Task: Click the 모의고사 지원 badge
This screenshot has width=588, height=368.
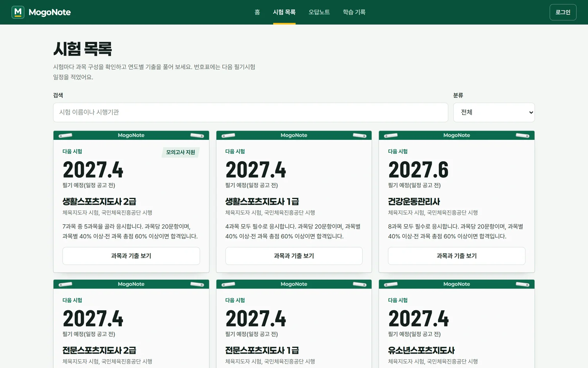Action: (x=180, y=152)
